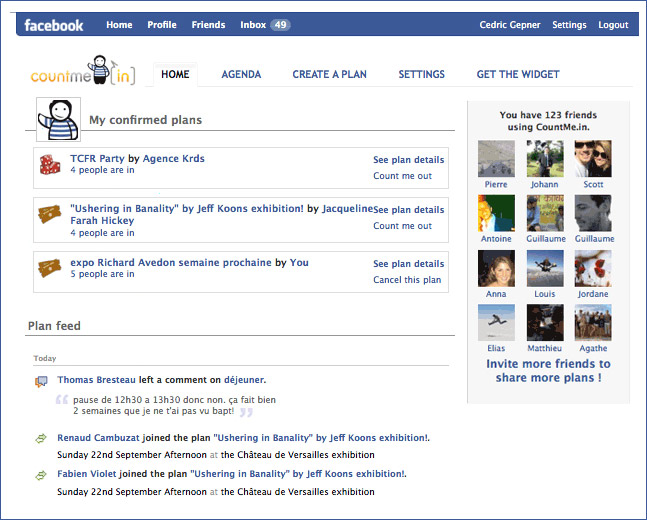The image size is (647, 520).
Task: Click the name Agathe under the photo
Action: pyautogui.click(x=593, y=348)
